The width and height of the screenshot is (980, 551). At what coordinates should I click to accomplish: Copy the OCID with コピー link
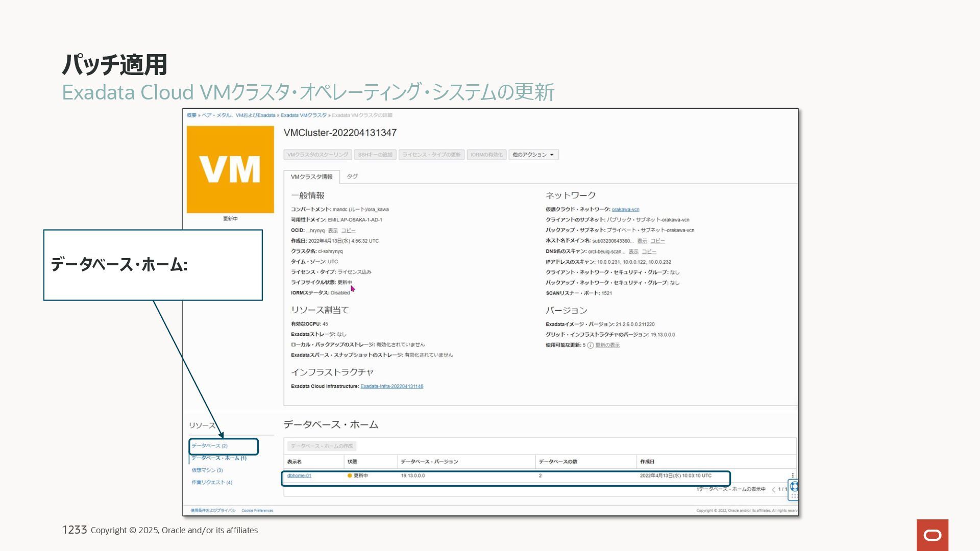[348, 231]
